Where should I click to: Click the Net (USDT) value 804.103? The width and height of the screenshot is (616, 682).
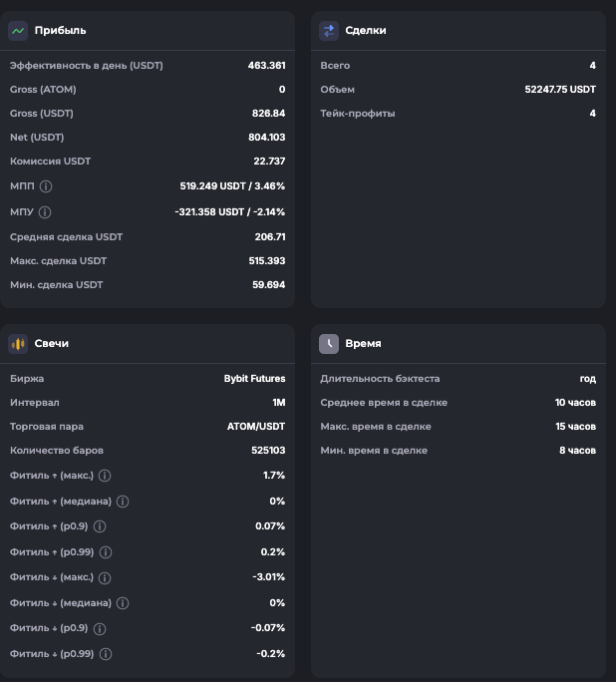[266, 138]
